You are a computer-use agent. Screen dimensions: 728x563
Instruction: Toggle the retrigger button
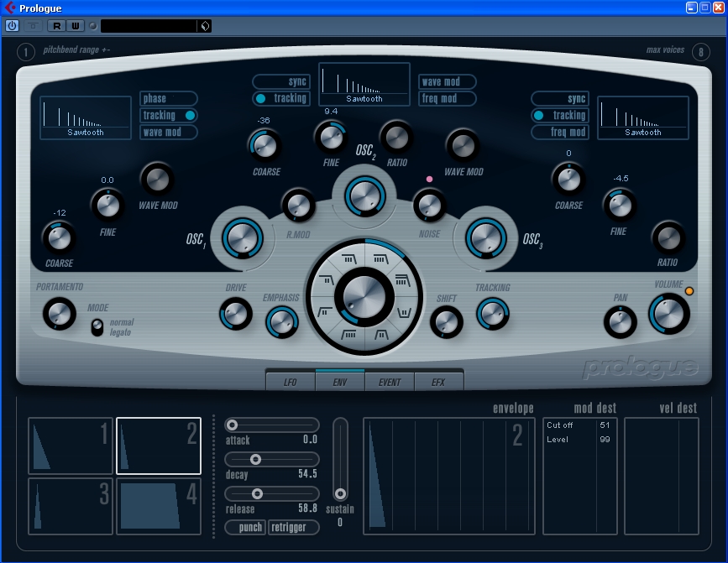point(294,527)
